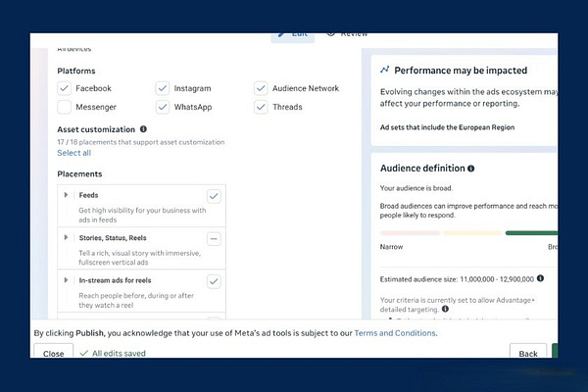588x392 pixels.
Task: Uncheck In-stream ads for reels checkbox
Action: (x=214, y=281)
